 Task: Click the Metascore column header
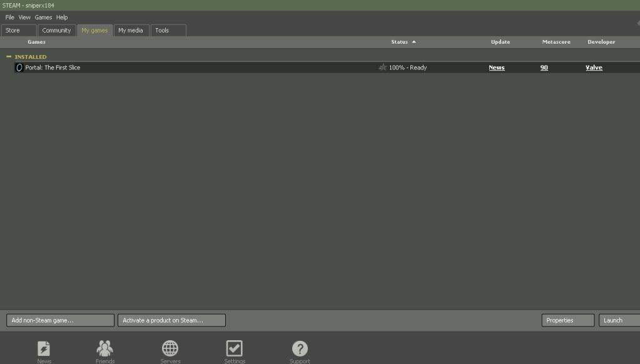pos(556,42)
